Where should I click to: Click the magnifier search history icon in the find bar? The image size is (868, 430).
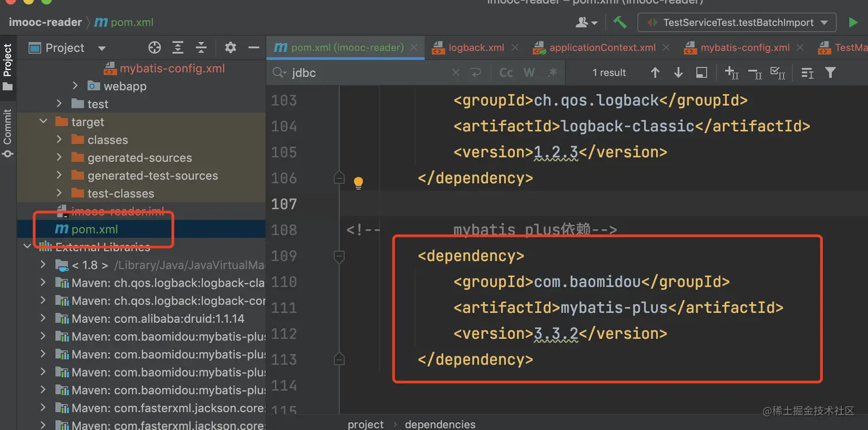pos(280,73)
